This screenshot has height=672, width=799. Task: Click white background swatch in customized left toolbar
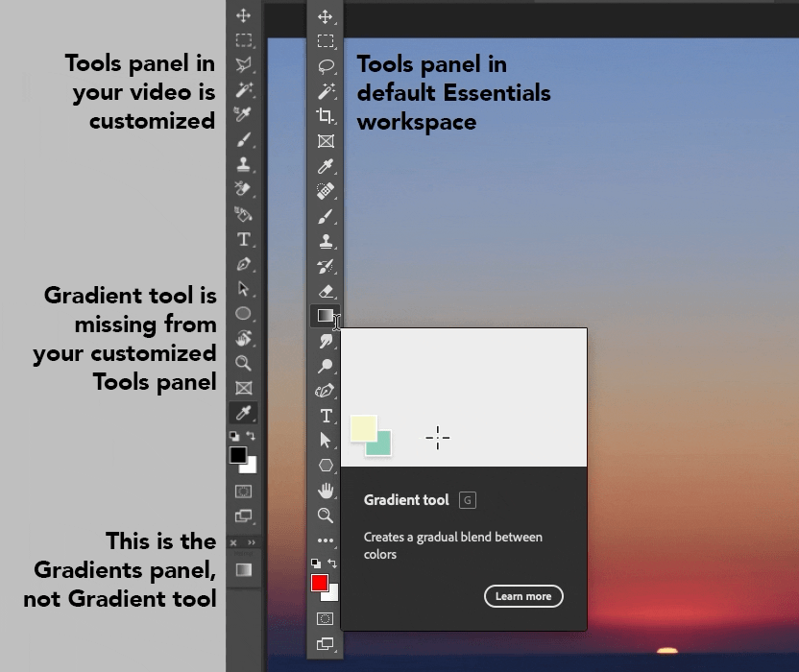click(251, 467)
